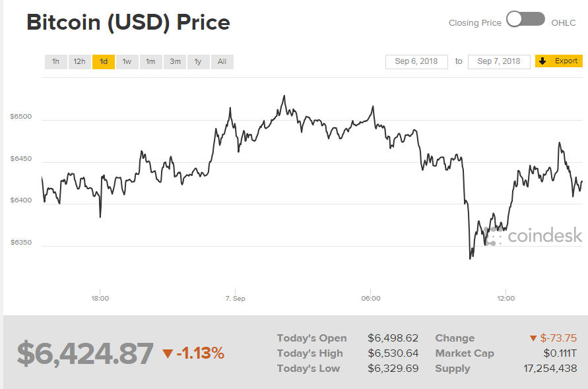588x389 pixels.
Task: Show All price history
Action: 222,62
